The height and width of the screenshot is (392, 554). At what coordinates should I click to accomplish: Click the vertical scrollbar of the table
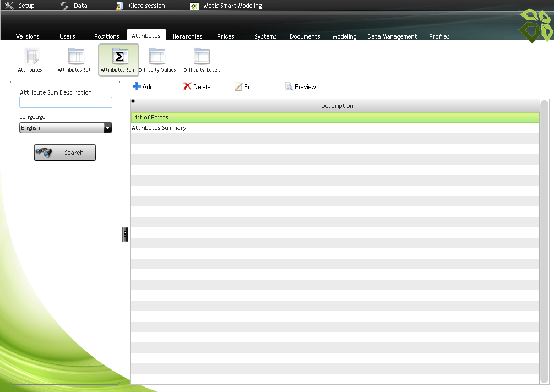[x=544, y=241]
